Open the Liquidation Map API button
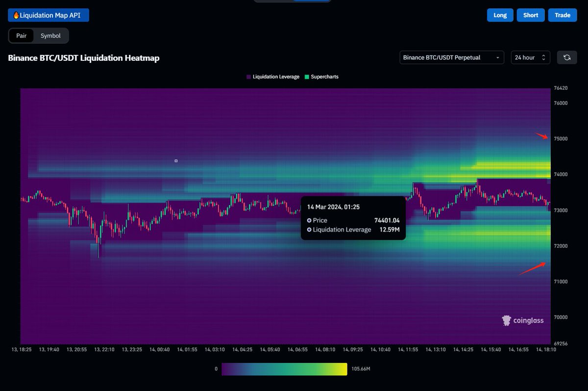 [49, 15]
